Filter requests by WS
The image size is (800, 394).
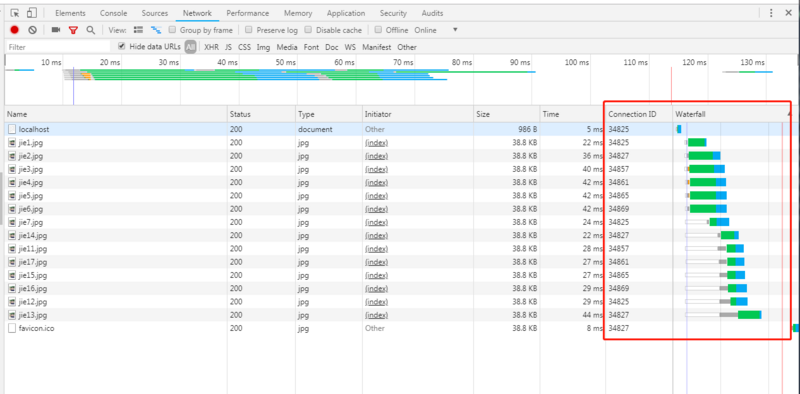coord(350,47)
